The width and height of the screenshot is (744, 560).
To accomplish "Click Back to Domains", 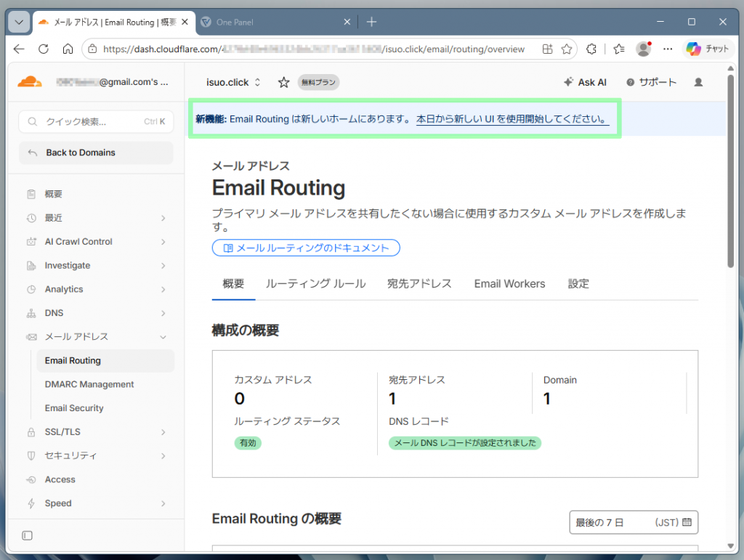I will tap(97, 153).
